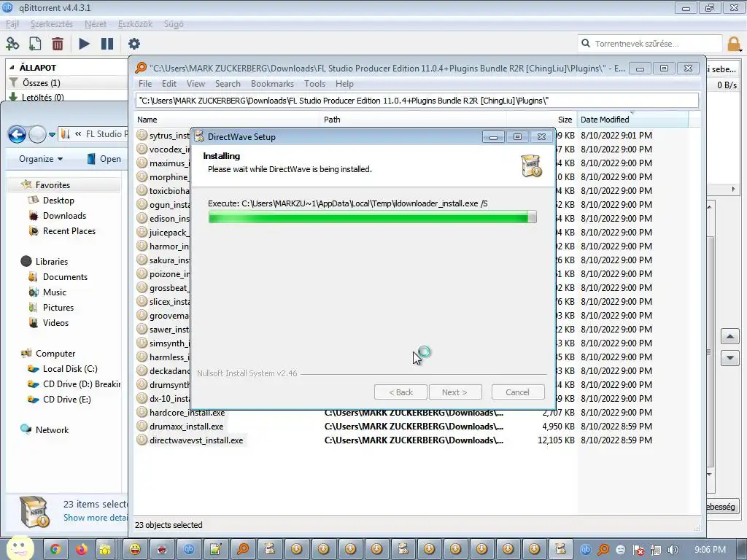Click the qBittorrent delete torrent trash icon
Image resolution: width=747 pixels, height=560 pixels.
coord(58,44)
